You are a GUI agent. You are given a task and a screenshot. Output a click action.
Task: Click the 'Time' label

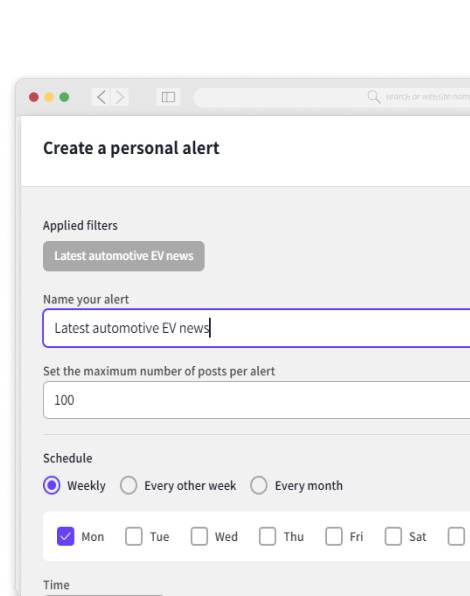coord(56,585)
